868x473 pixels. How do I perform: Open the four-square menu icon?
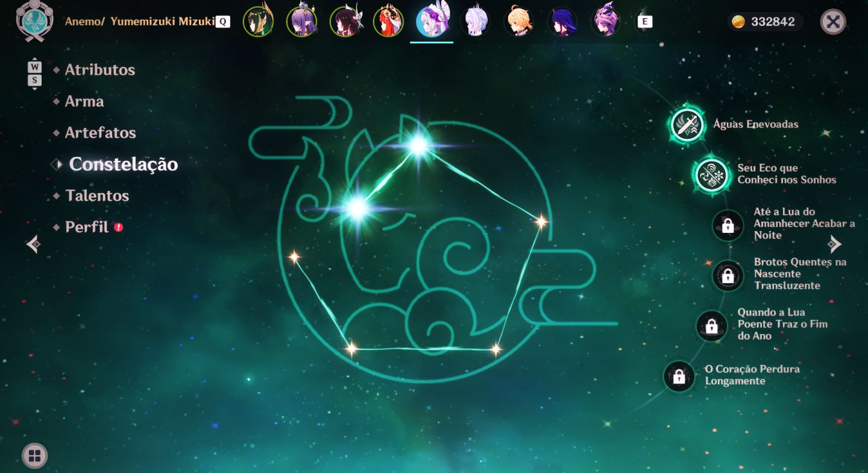(x=34, y=456)
